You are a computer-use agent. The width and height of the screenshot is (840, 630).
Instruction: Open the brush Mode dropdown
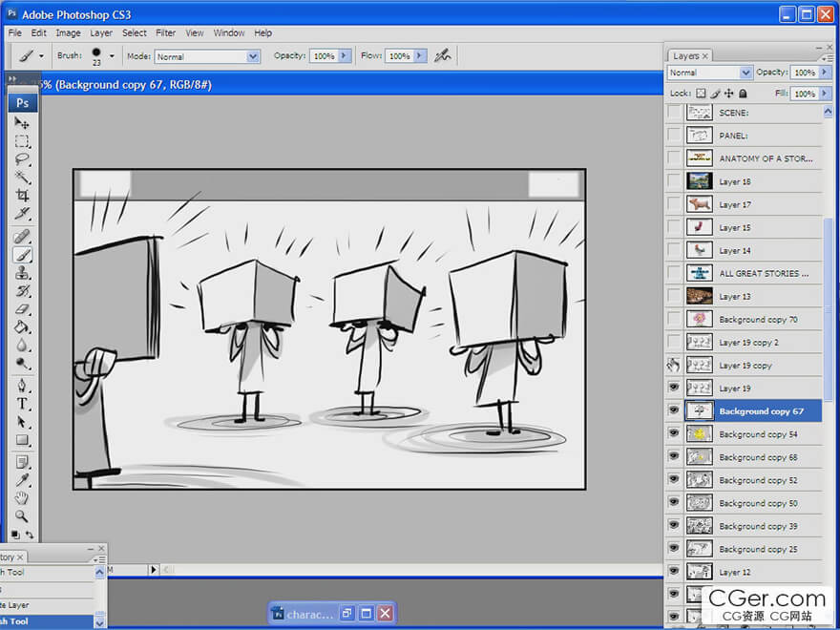pyautogui.click(x=253, y=56)
